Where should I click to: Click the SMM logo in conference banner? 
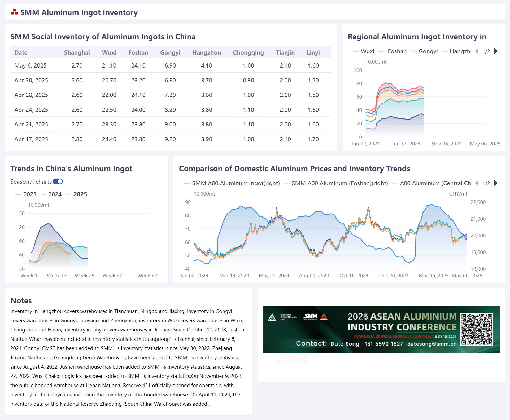point(310,316)
